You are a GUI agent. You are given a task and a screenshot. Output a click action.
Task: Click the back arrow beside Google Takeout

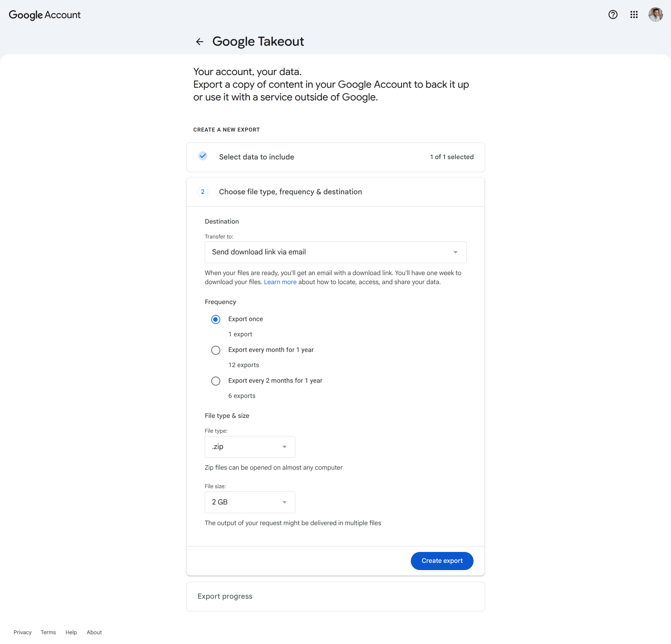click(x=200, y=42)
